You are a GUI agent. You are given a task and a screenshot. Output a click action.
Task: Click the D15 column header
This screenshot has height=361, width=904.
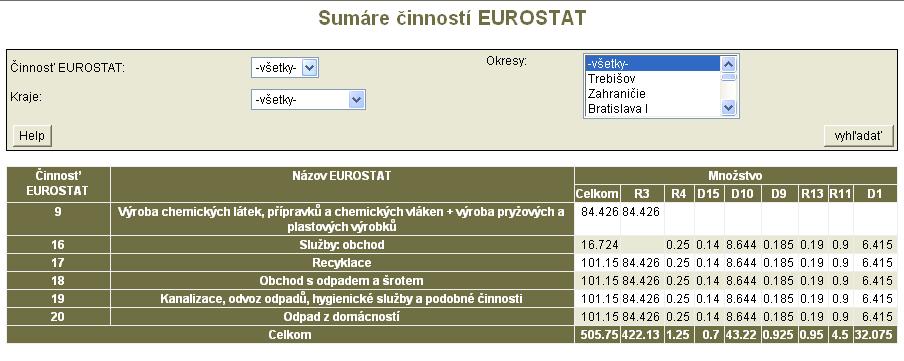point(709,193)
